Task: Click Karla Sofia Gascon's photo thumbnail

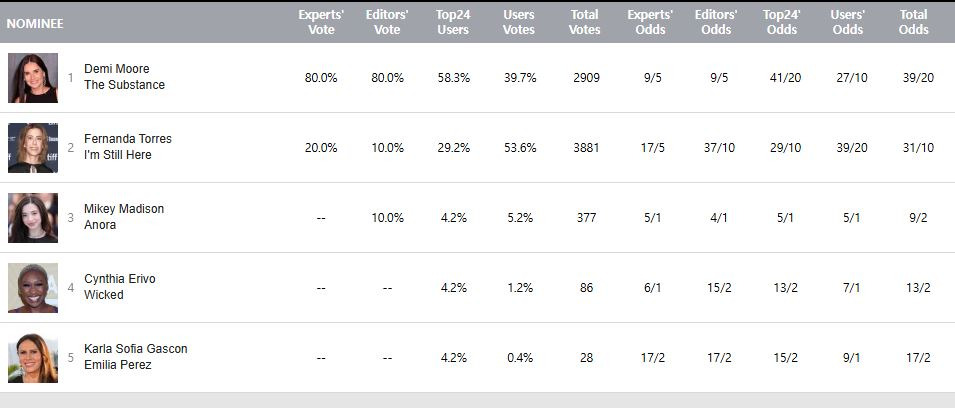Action: click(32, 358)
